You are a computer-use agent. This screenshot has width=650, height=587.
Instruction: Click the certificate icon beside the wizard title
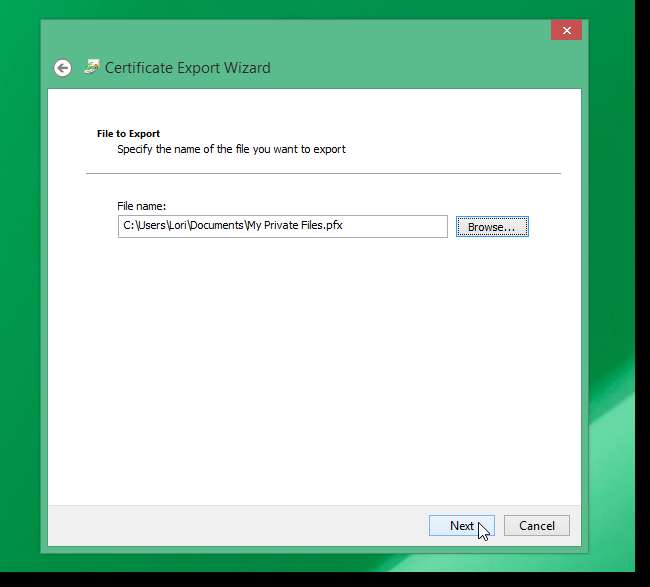click(x=92, y=66)
